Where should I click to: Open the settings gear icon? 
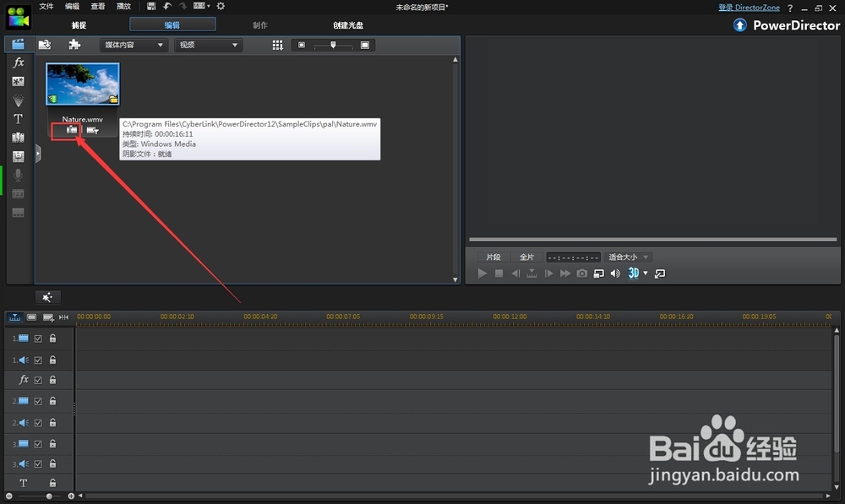tap(221, 6)
